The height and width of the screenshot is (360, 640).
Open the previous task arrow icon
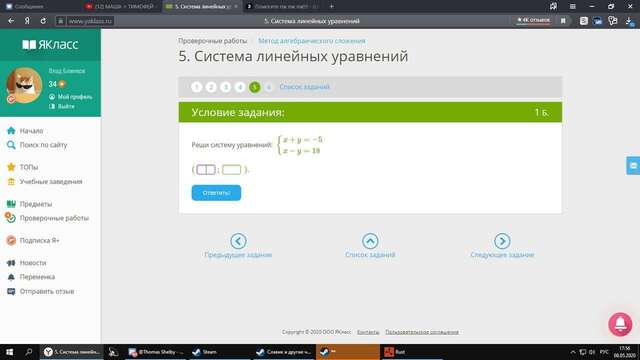click(x=238, y=241)
